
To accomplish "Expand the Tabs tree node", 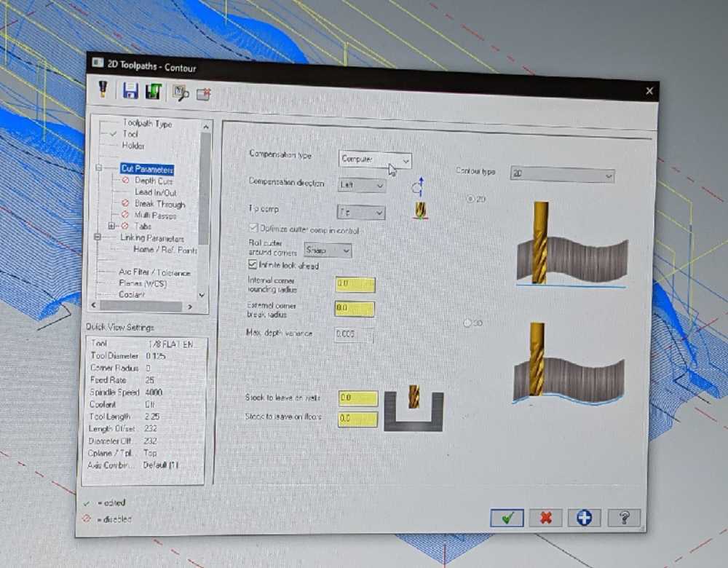I will tap(111, 226).
